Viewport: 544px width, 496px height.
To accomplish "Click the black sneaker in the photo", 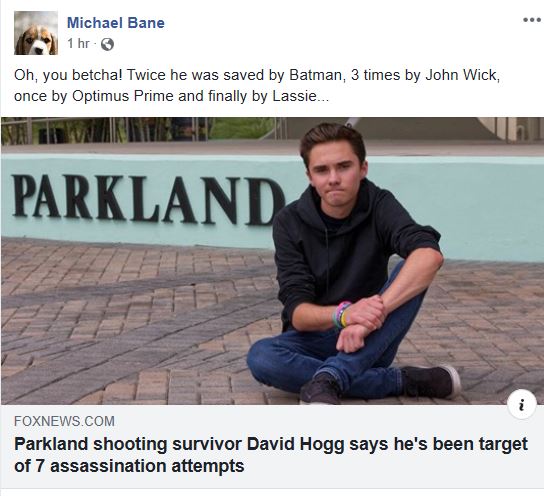I will tap(430, 381).
